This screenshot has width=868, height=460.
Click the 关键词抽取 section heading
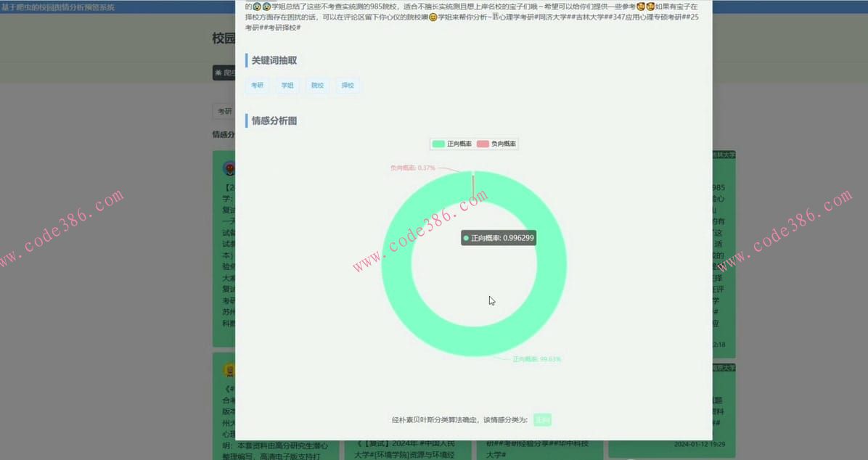point(274,60)
